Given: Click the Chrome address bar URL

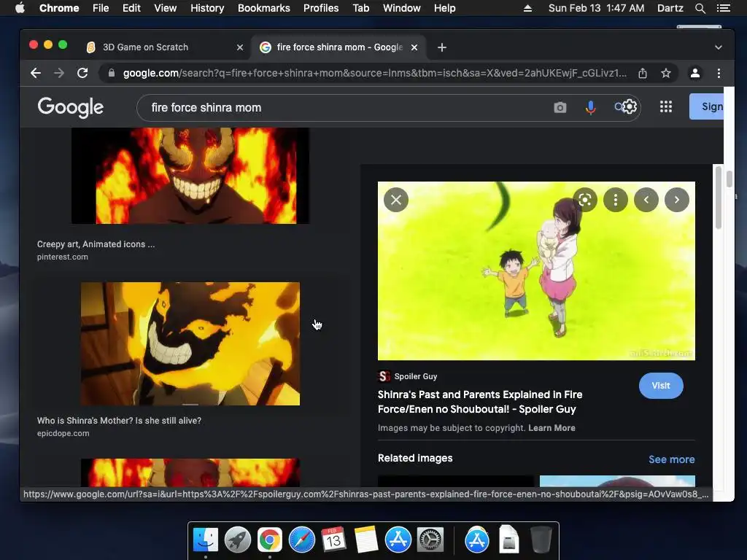Looking at the screenshot, I should point(375,73).
